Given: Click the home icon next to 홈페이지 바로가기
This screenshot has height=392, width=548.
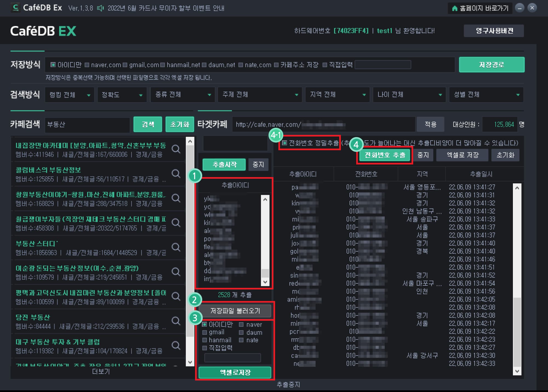Looking at the screenshot, I should [455, 8].
